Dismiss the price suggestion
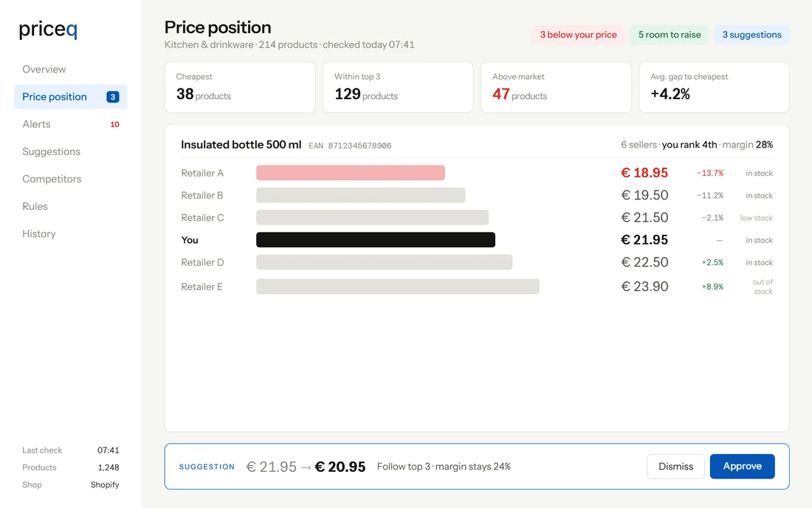 [x=675, y=467]
